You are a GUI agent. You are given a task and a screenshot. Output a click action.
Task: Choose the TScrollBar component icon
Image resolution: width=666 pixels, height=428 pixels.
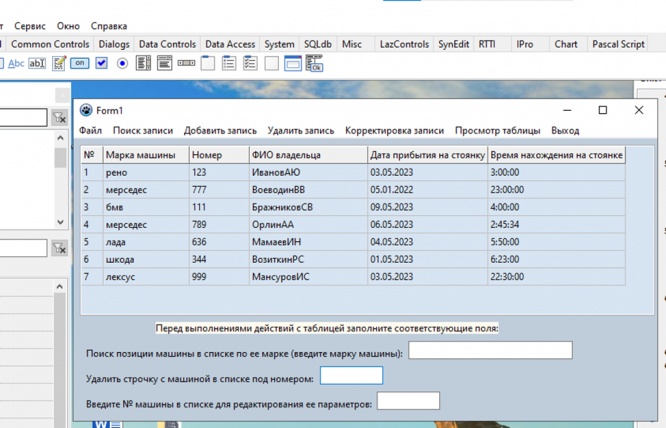coord(186,64)
